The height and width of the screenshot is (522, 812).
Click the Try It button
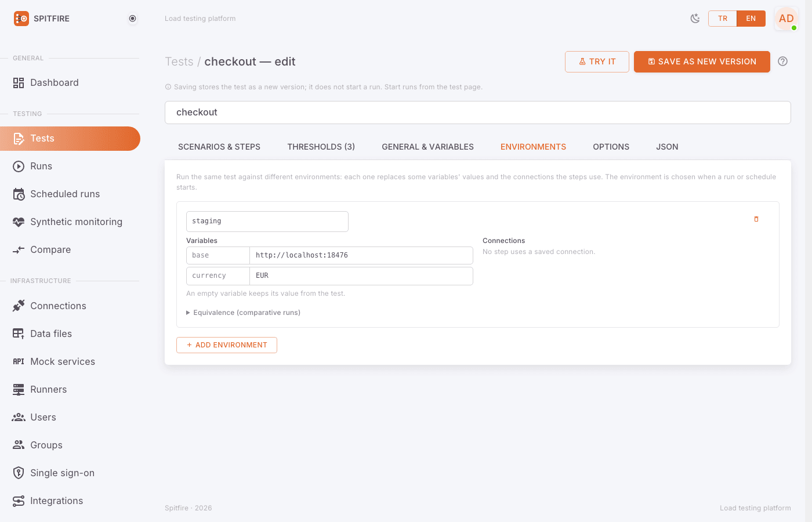597,61
